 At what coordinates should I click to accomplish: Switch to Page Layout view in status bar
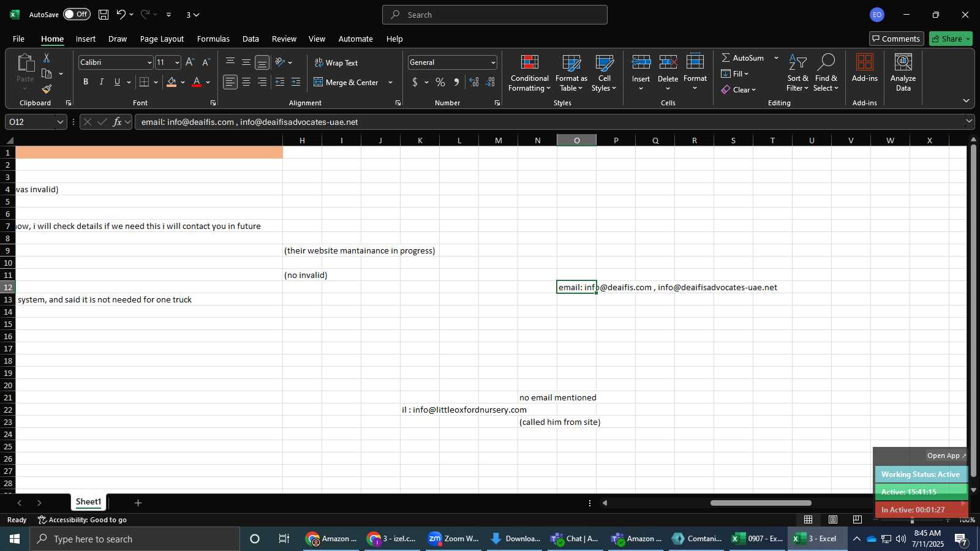coord(833,520)
